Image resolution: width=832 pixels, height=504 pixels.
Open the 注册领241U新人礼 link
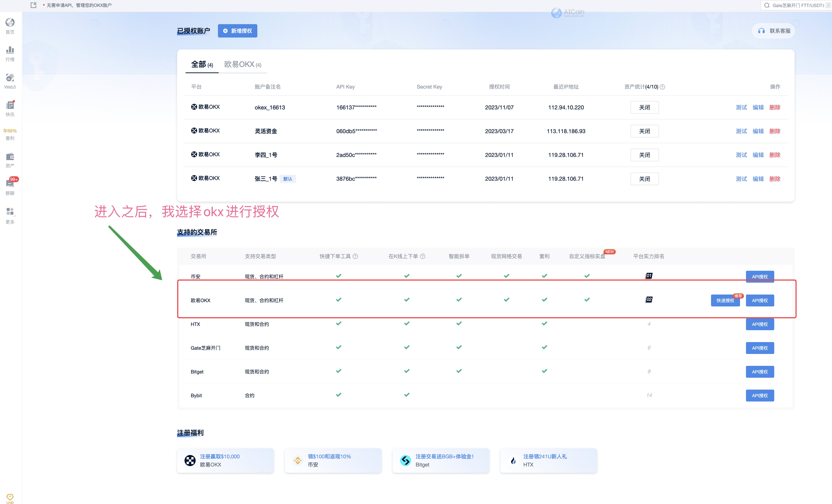[x=545, y=456]
